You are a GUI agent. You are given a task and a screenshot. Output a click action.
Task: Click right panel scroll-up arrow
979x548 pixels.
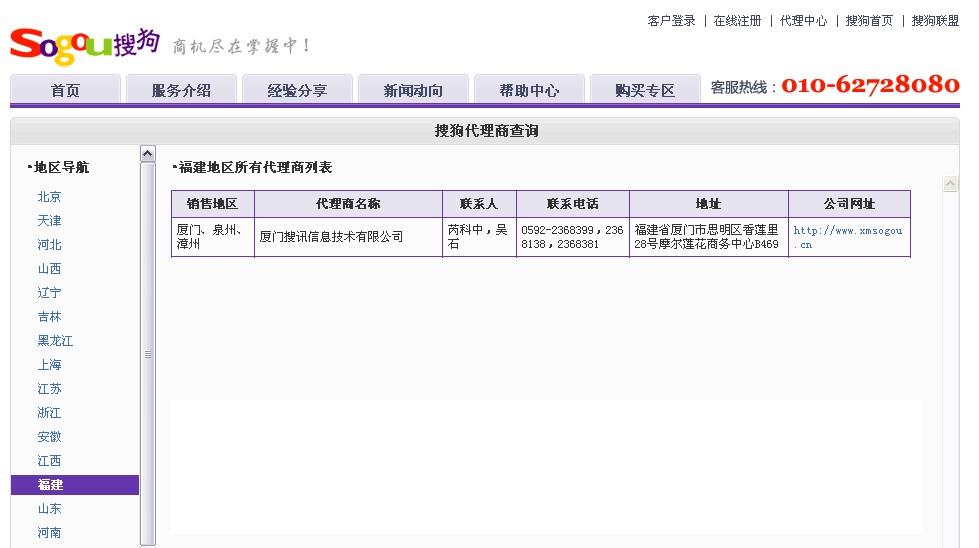click(950, 183)
